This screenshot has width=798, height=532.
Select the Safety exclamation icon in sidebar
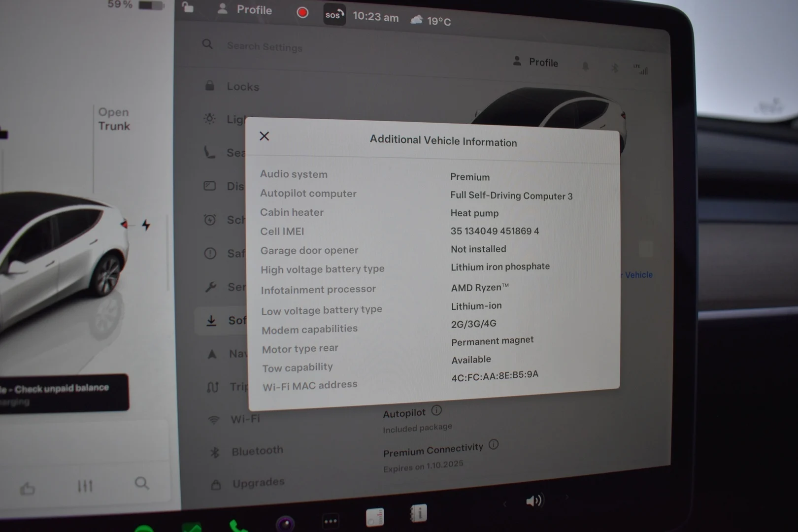coord(210,253)
